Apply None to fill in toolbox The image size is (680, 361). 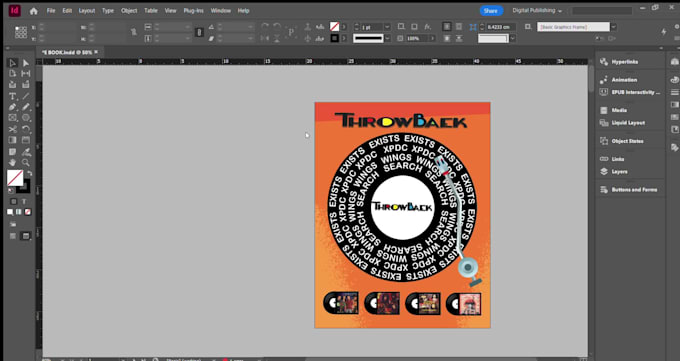point(28,212)
